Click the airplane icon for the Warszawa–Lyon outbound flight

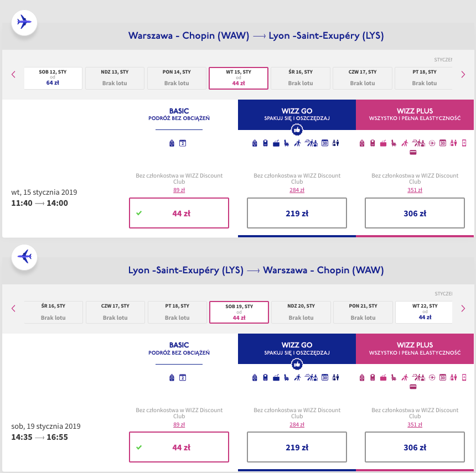[24, 23]
